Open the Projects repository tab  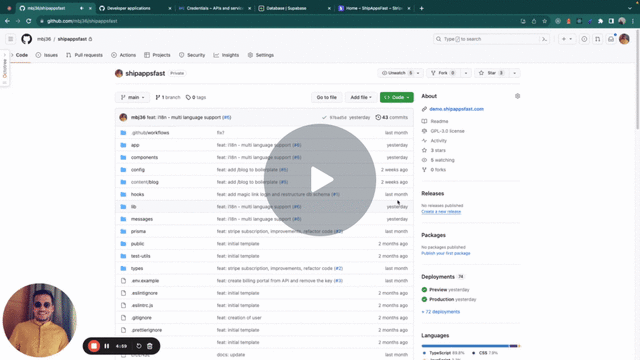(x=157, y=55)
